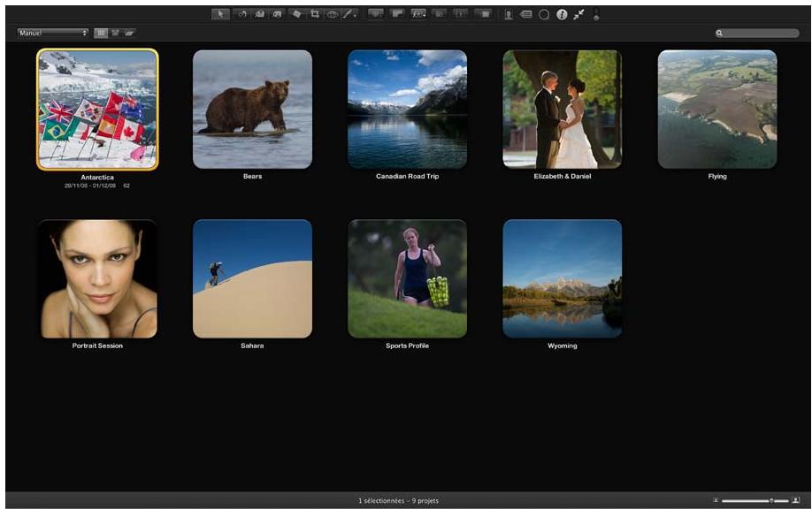Select the Bears project thumbnail
812x509 pixels.
[x=252, y=110]
